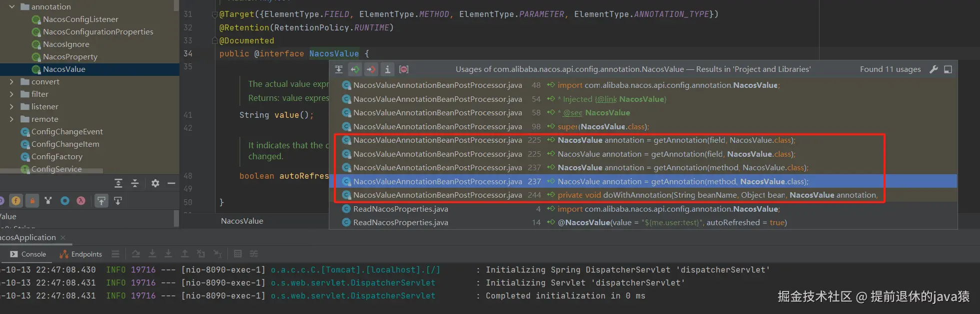Fold the @Target annotation block in gutter
The height and width of the screenshot is (314, 980).
tap(215, 14)
